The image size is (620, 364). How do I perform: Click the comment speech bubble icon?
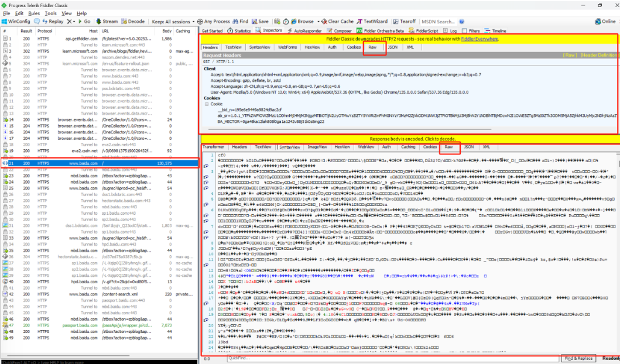(37, 21)
